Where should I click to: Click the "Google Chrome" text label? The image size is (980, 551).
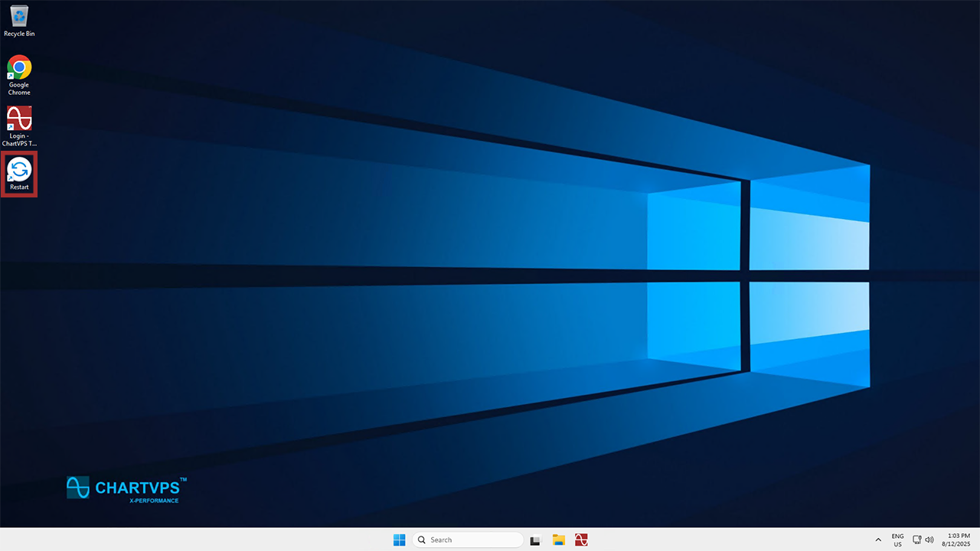(x=19, y=89)
